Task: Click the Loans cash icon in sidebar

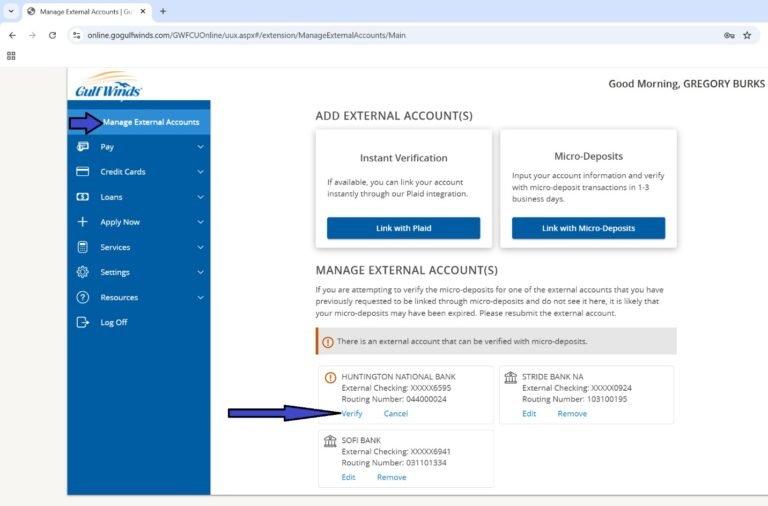Action: (83, 197)
